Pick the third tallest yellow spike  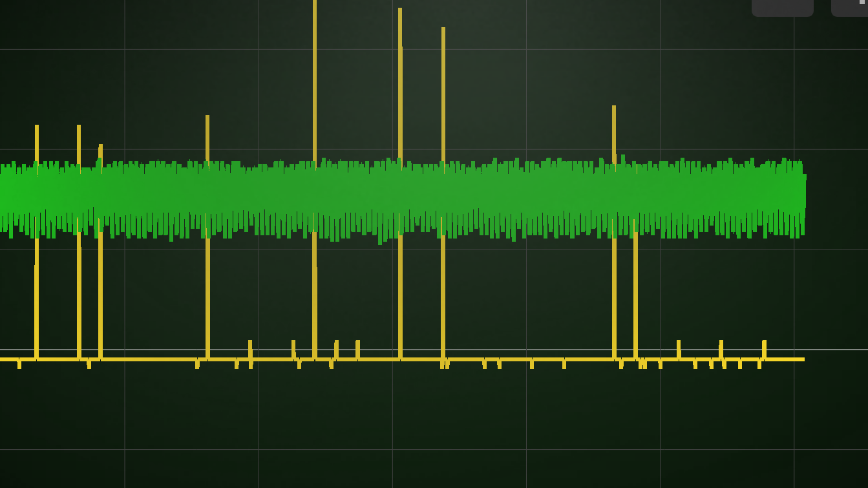point(443,97)
